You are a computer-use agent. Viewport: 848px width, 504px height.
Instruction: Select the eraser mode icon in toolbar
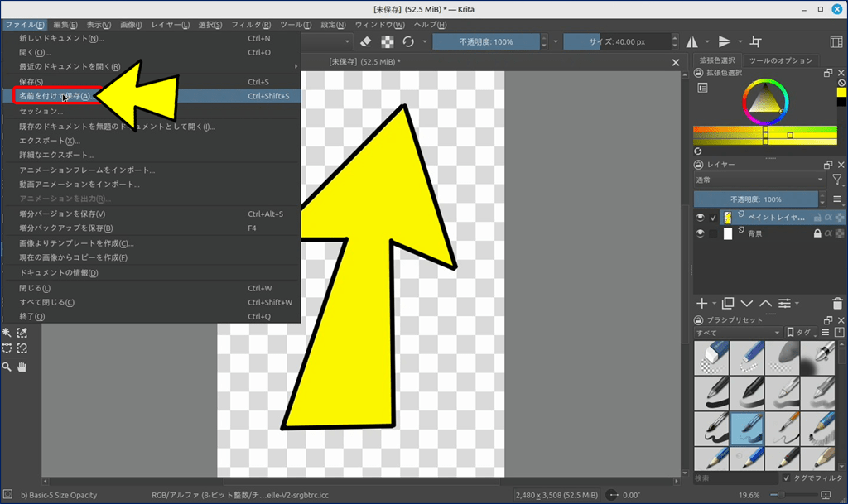coord(367,41)
